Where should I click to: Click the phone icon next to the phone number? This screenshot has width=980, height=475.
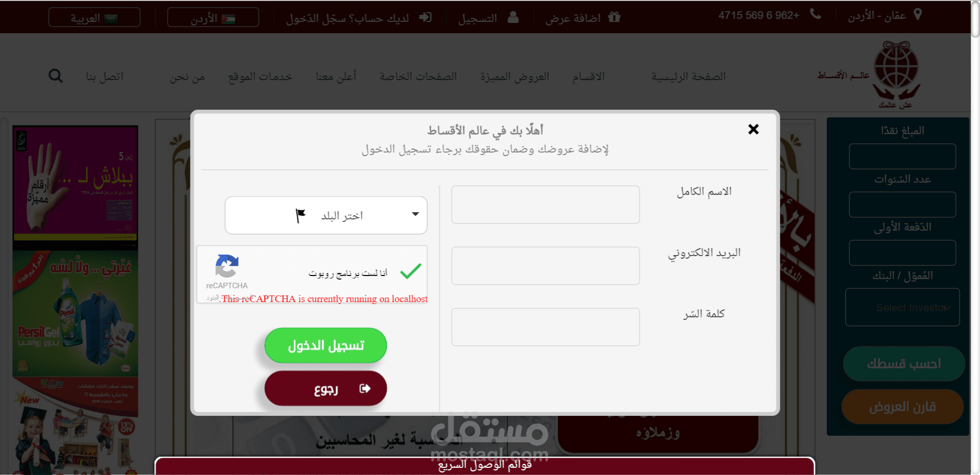pos(816,14)
